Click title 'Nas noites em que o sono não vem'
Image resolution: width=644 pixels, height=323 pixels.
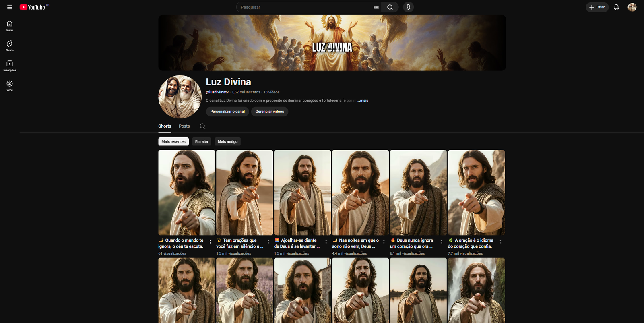point(355,243)
